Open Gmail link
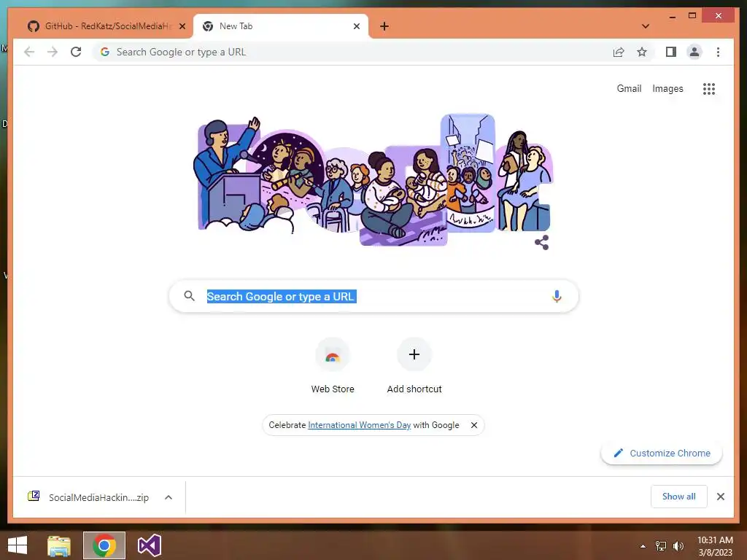 coord(629,88)
